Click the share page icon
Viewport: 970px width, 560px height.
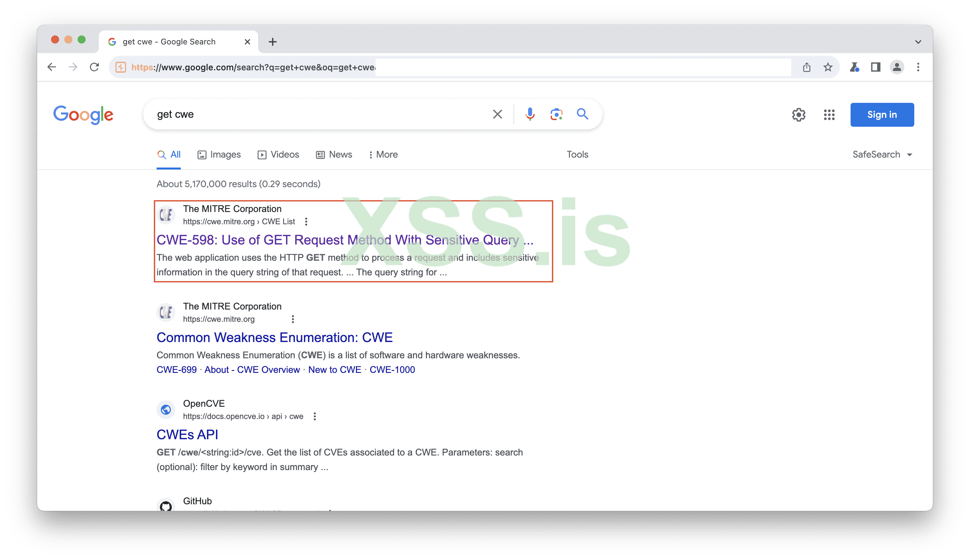806,67
